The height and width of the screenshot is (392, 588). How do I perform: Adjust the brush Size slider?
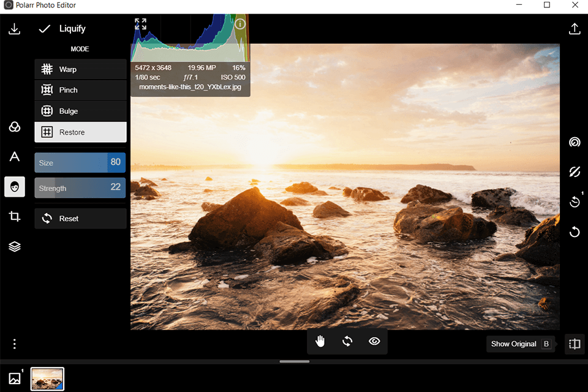[x=80, y=162]
